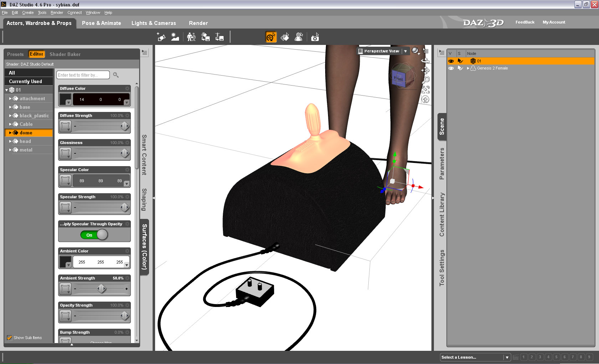Open the Shader Baker tab
This screenshot has height=364, width=599.
pyautogui.click(x=65, y=54)
